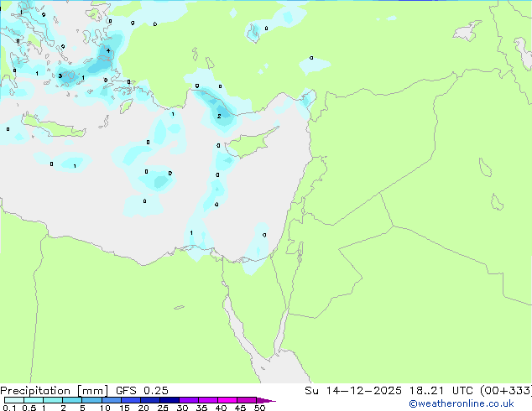Select the 2–5 mm legend color box
532x411 pixels.
pos(72,400)
